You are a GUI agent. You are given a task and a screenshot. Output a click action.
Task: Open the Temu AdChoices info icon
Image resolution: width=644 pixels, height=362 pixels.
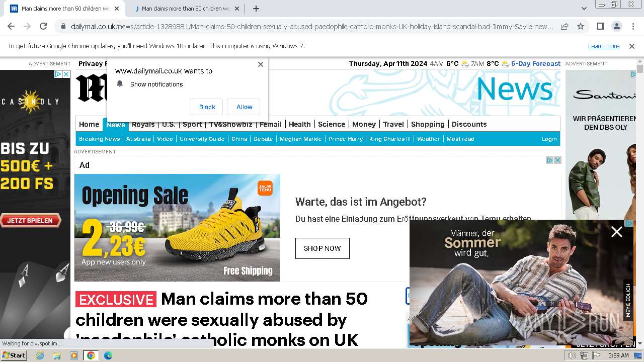(x=550, y=160)
